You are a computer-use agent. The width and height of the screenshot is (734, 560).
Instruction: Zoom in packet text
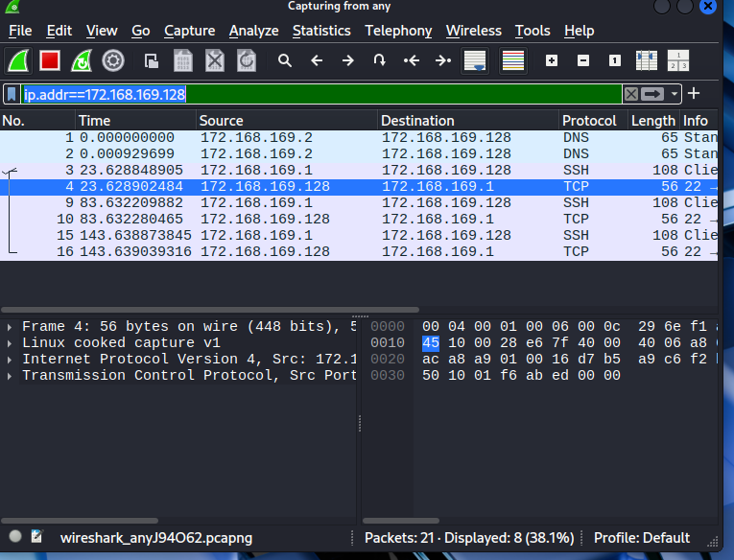point(552,60)
